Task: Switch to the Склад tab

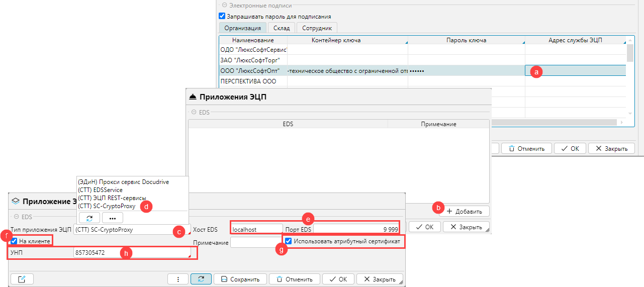Action: pyautogui.click(x=281, y=28)
